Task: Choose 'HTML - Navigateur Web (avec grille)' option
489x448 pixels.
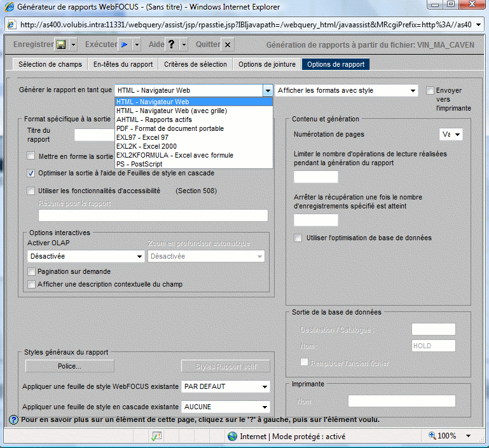Action: click(194, 111)
